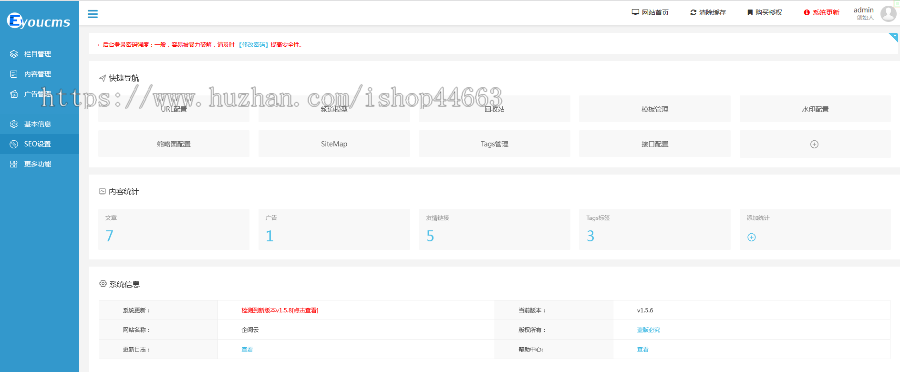This screenshot has height=372, width=900.
Task: Open the admin user avatar
Action: pyautogui.click(x=888, y=14)
